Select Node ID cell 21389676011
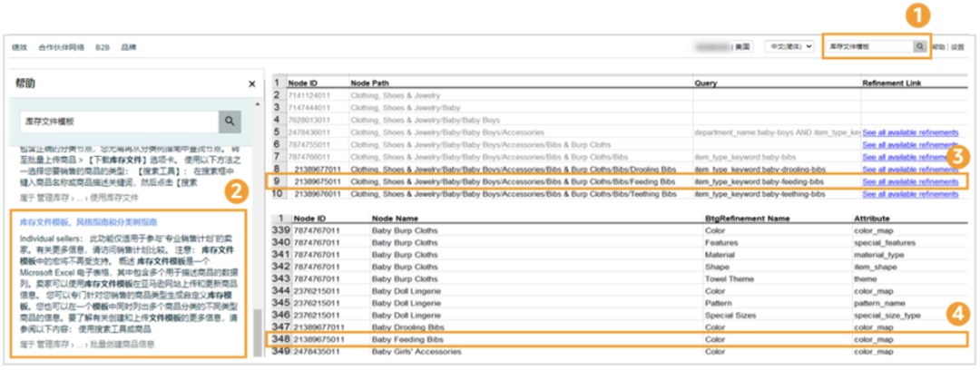Screen dimensions: 980x370 point(318,194)
